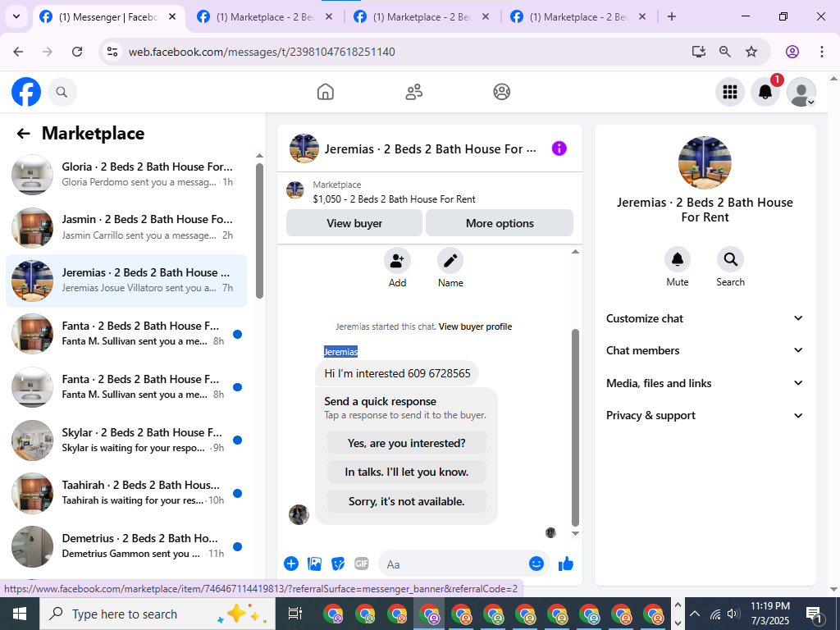The image size is (840, 630).
Task: Open Jasmin Carrillo conversation
Action: point(127,228)
